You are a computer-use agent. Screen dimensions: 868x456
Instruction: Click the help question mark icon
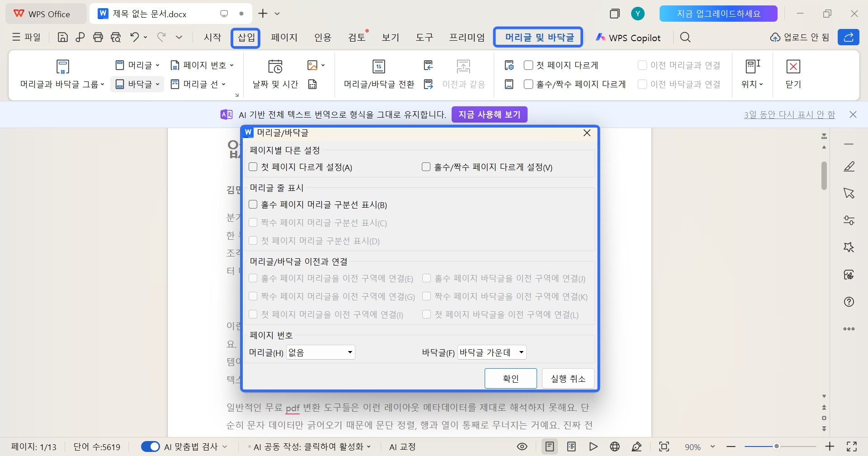[849, 302]
